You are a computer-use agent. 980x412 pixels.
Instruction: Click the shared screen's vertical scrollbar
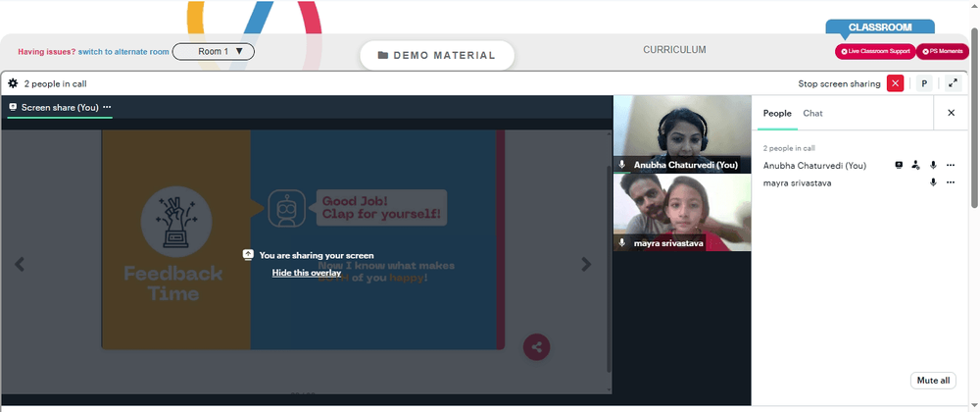click(x=610, y=269)
